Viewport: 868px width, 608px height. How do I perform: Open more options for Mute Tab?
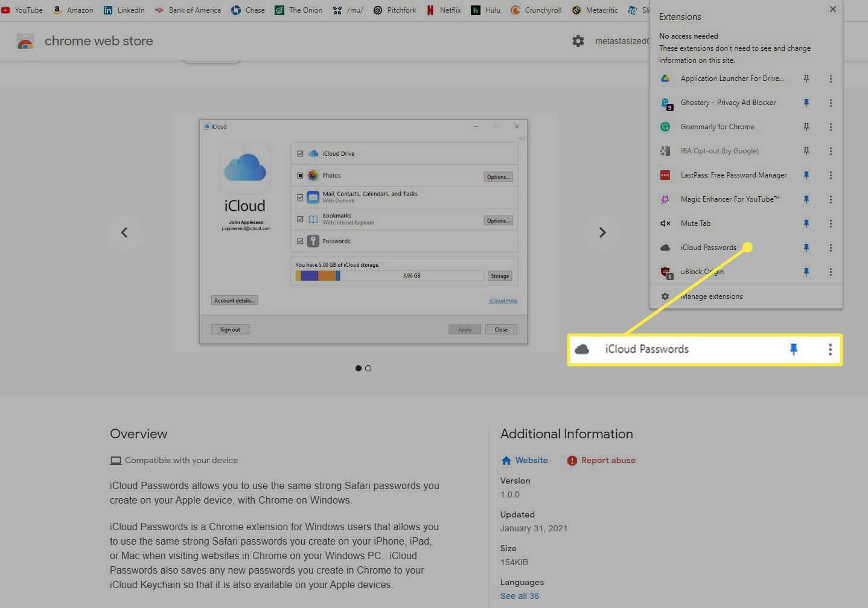[831, 223]
